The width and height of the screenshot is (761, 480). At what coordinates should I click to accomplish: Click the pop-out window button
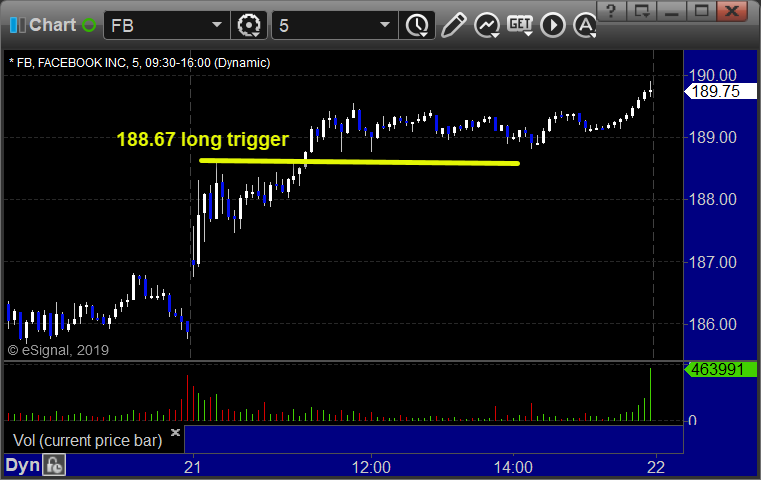[642, 11]
